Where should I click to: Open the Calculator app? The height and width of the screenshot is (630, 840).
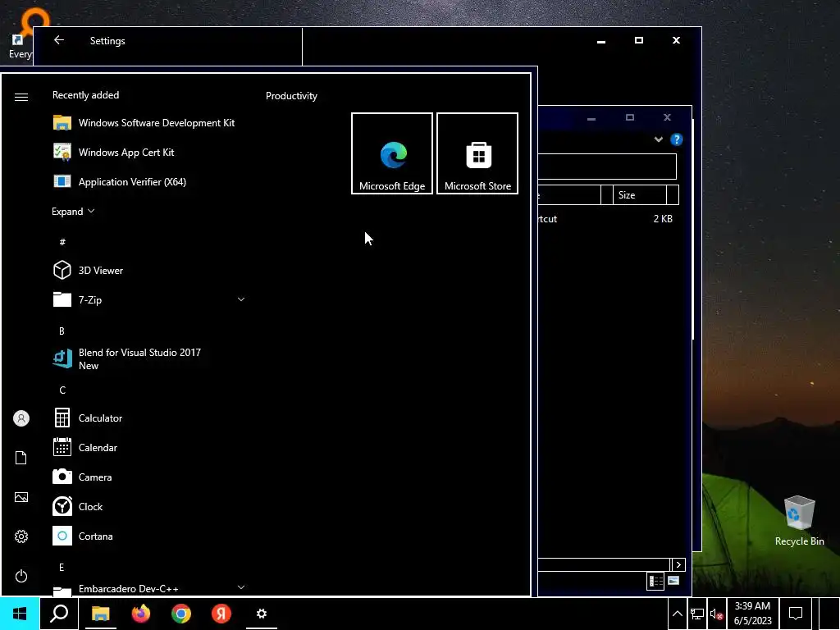149,418
